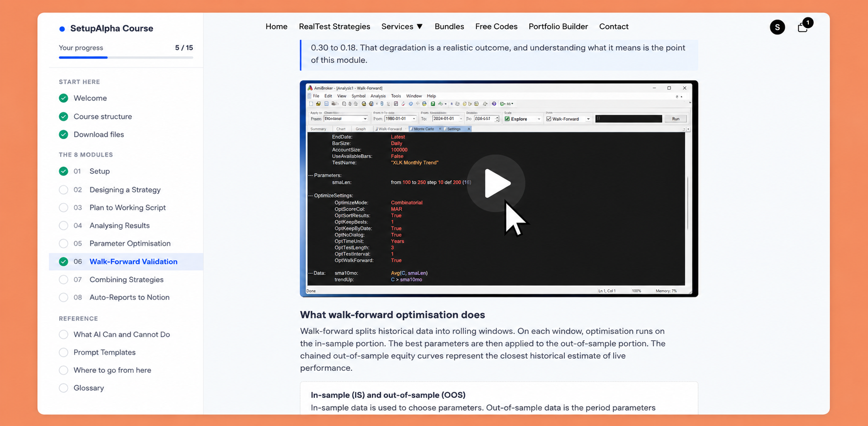Open the Portfolio Builder page
This screenshot has width=868, height=426.
pos(558,27)
